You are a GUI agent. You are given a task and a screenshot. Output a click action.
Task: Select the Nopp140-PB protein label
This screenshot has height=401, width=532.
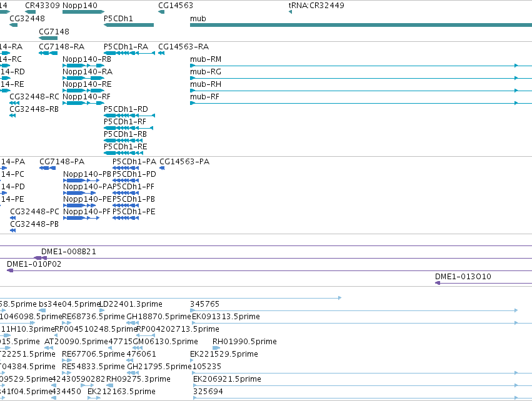point(87,174)
